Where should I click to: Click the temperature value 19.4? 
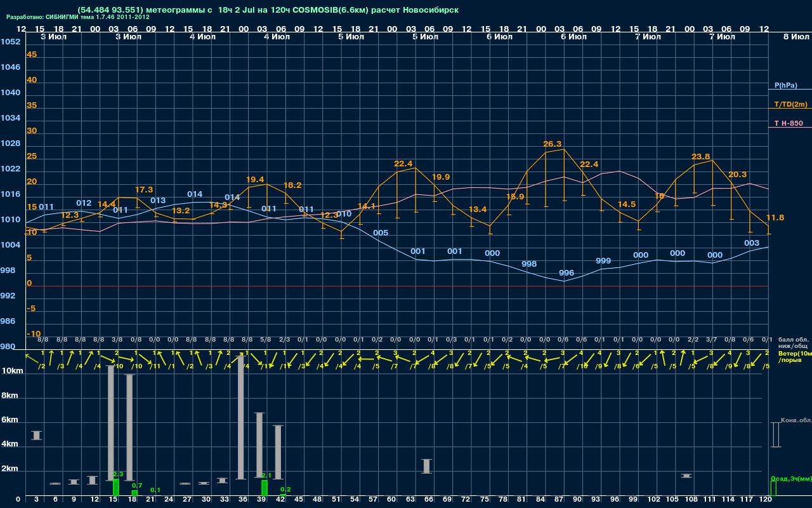[x=255, y=180]
